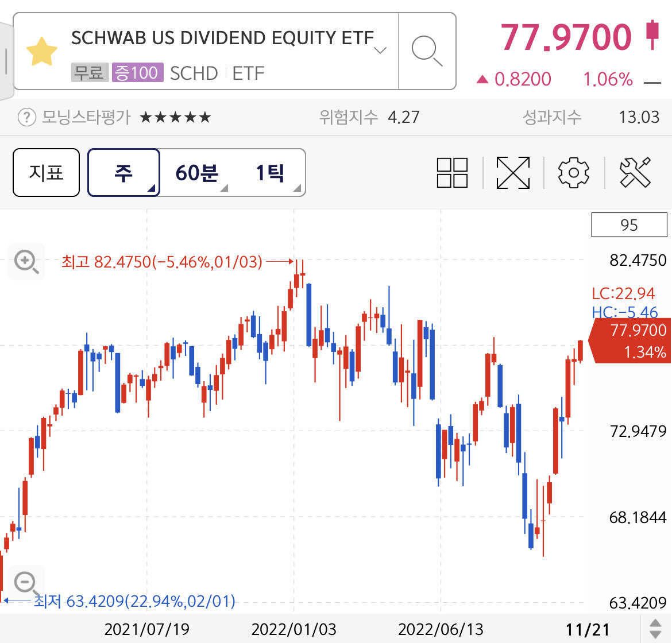
Task: Zoom in on the chart
Action: point(26,262)
